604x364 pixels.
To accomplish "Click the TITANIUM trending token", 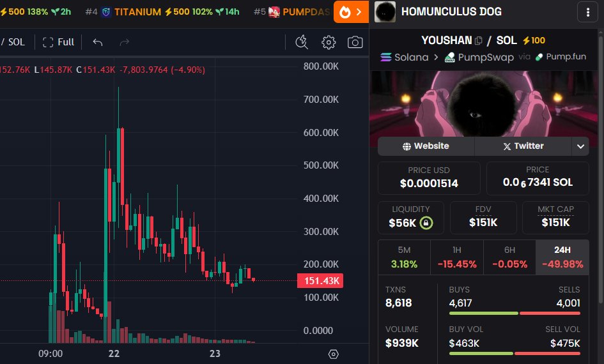I will click(137, 11).
